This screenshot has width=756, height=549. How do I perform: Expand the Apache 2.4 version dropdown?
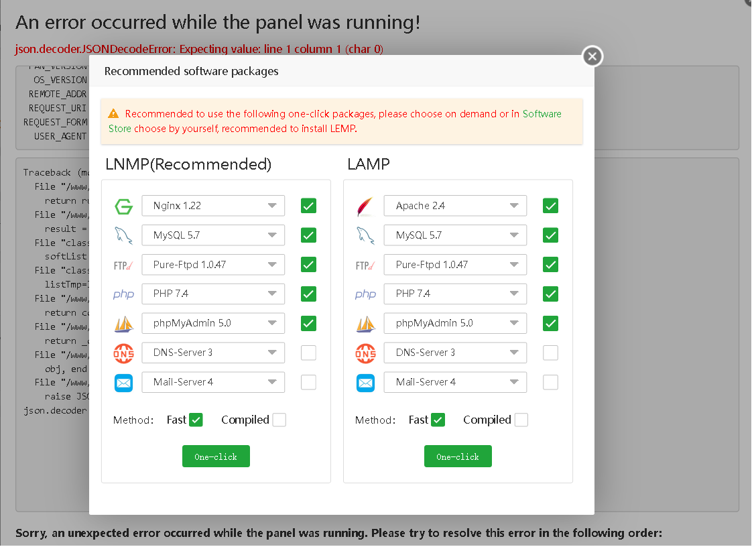point(455,206)
